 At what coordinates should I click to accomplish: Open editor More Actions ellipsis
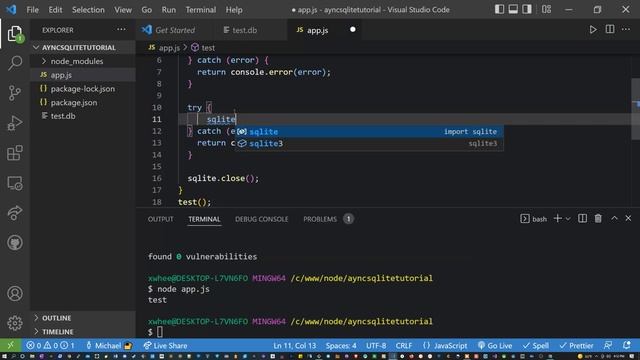tap(626, 29)
